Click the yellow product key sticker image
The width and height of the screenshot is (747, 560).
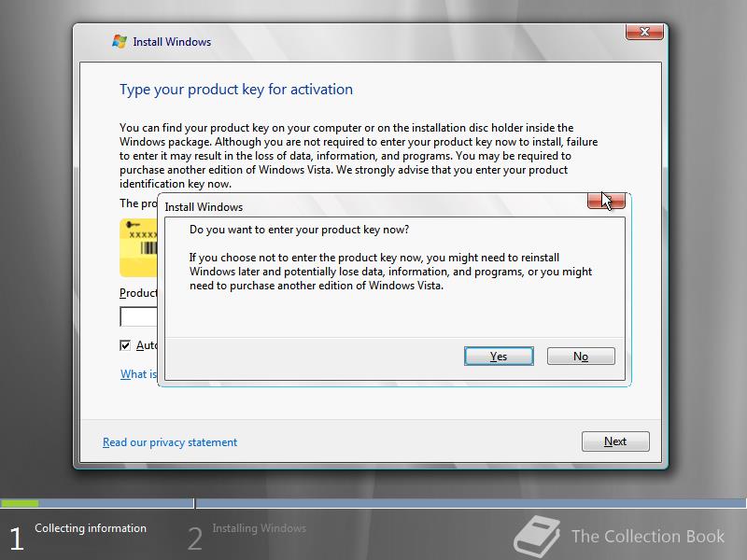(x=138, y=247)
